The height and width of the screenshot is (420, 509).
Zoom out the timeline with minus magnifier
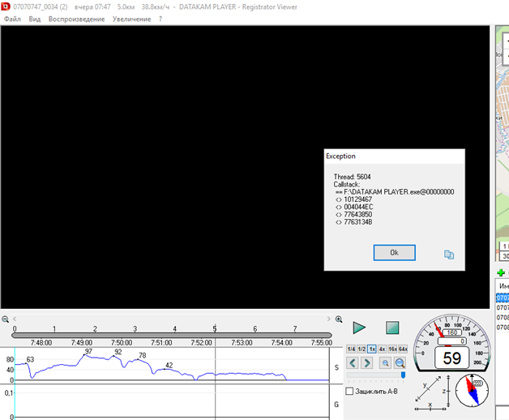[6, 319]
